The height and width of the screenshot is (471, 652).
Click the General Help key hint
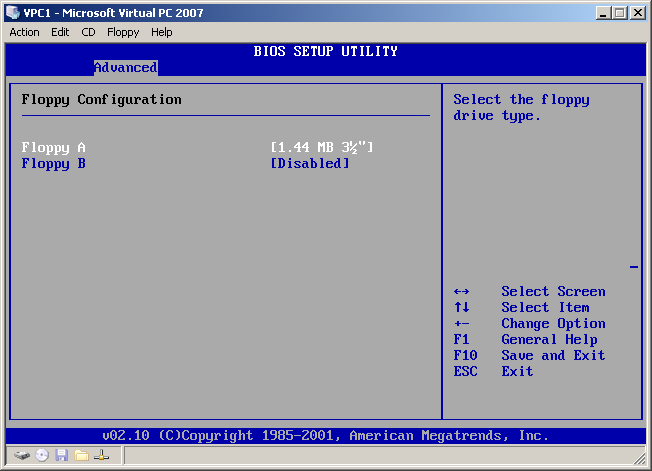tap(526, 339)
